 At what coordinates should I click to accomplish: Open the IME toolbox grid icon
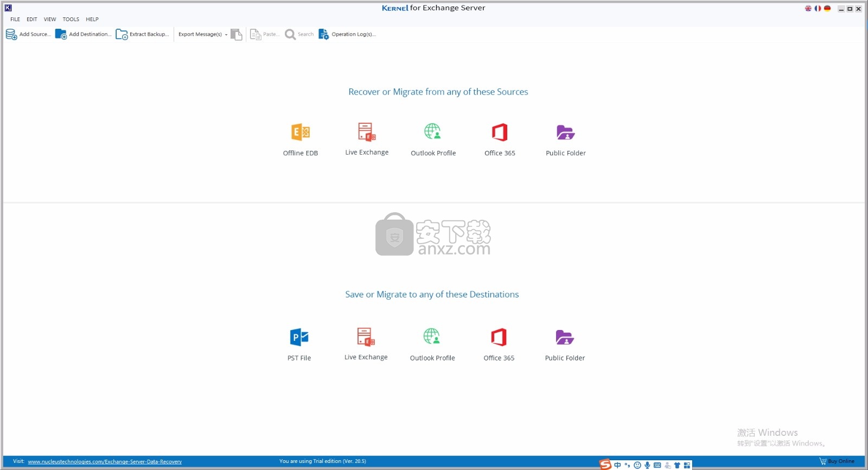tap(687, 465)
